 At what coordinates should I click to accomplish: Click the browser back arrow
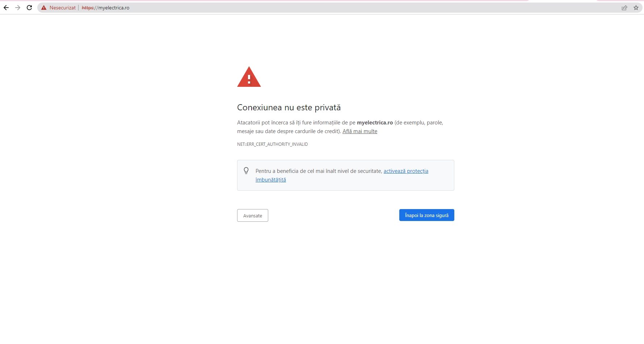click(6, 8)
